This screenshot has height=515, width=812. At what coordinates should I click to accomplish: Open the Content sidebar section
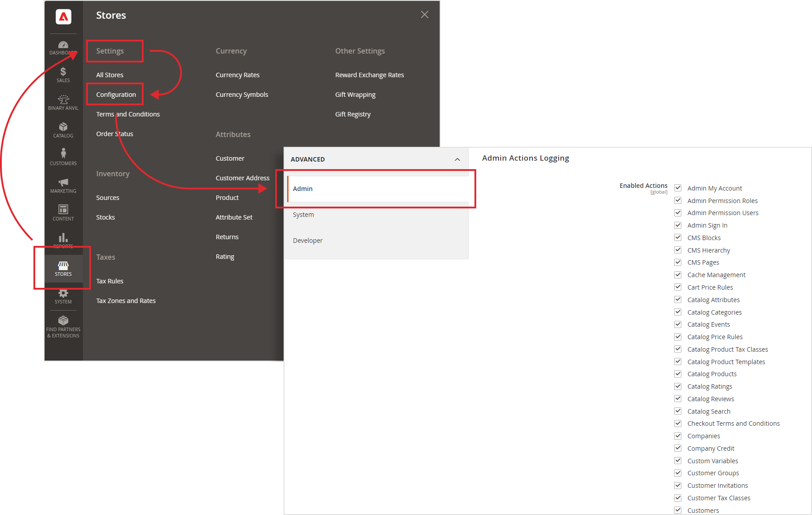click(63, 213)
